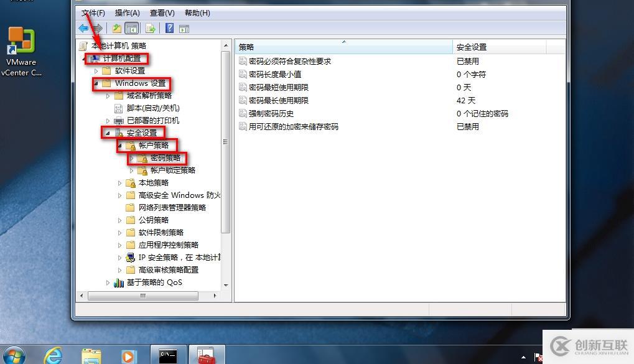Select the 计算机配置 tree node
The height and width of the screenshot is (364, 634).
pos(122,58)
